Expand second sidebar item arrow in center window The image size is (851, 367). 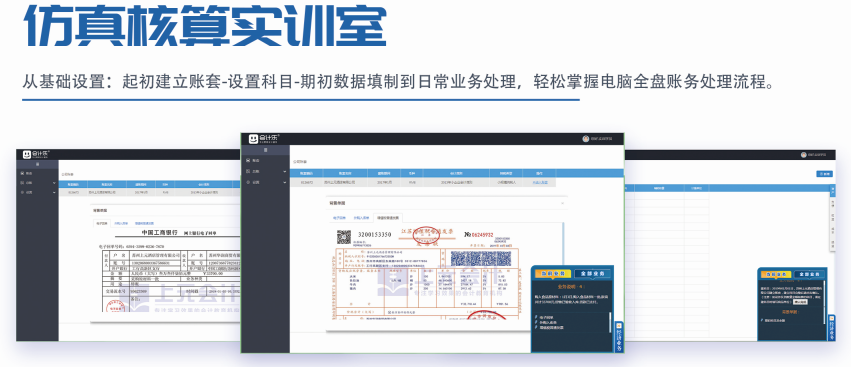click(x=285, y=172)
